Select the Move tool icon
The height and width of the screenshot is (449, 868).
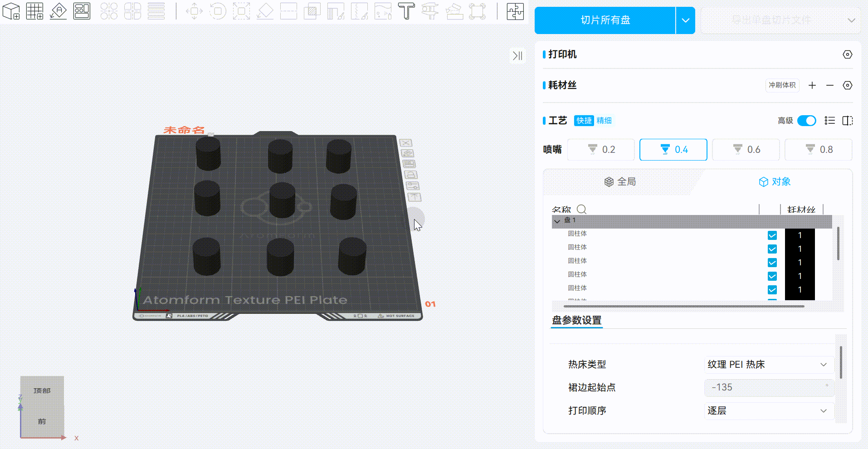pos(194,11)
